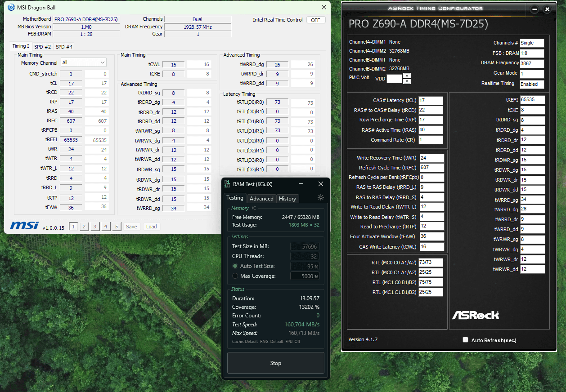
Task: Click the editable tCWL value field in MSI
Action: (x=199, y=64)
